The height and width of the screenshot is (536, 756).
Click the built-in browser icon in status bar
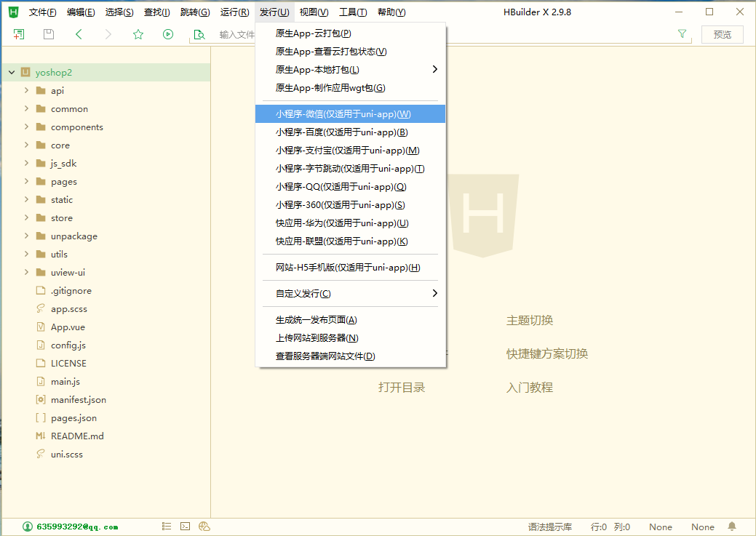[204, 527]
